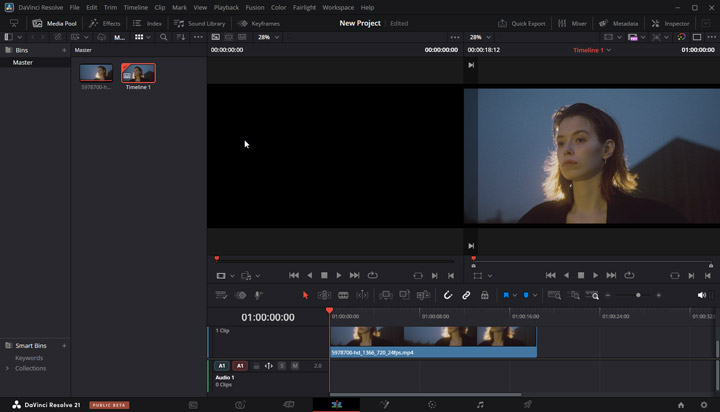Open the Timeline menu
This screenshot has height=412, width=720.
coord(135,7)
